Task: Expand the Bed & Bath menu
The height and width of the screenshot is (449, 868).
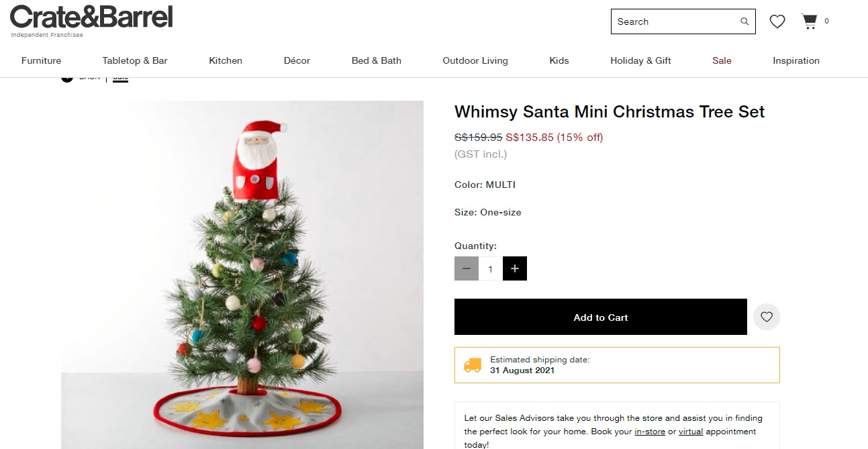Action: 377,60
